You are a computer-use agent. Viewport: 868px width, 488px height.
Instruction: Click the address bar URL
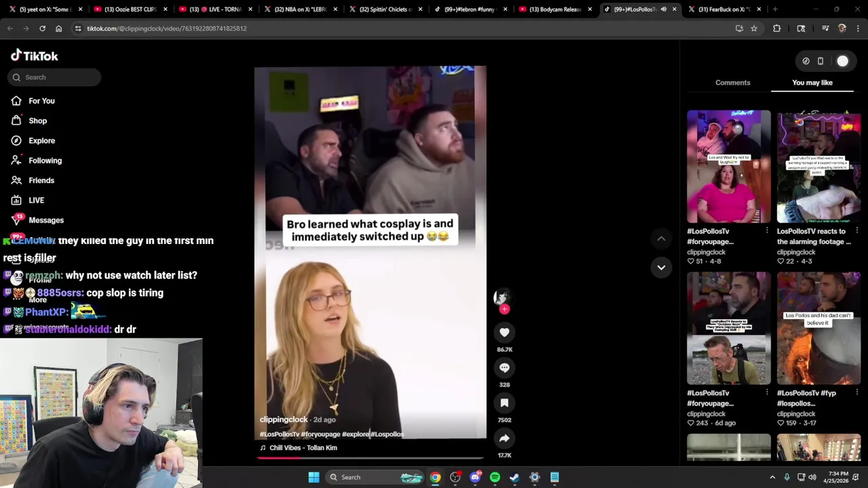coord(166,28)
